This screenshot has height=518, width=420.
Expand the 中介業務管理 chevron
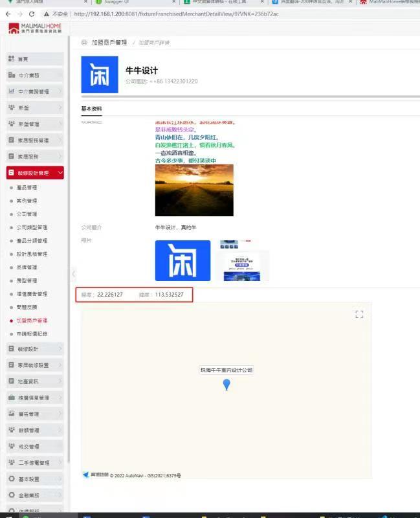[x=60, y=91]
